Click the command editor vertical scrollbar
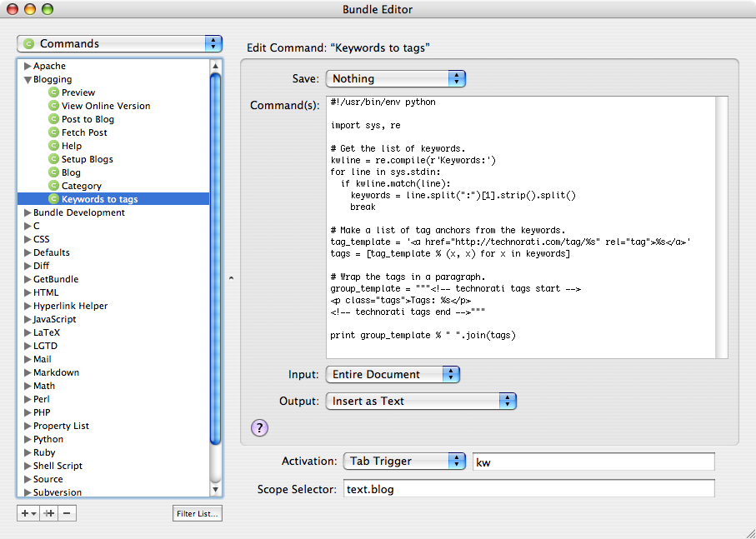The image size is (756, 539). 722,227
